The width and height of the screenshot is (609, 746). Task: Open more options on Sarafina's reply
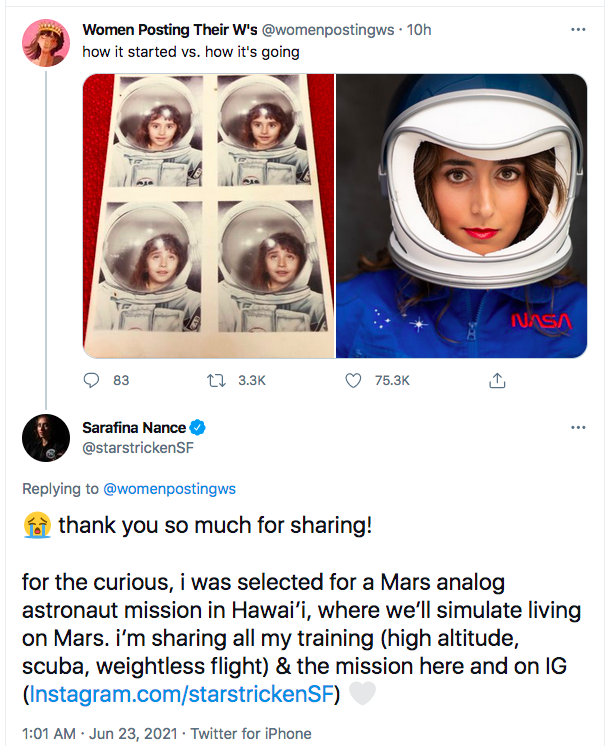(577, 428)
